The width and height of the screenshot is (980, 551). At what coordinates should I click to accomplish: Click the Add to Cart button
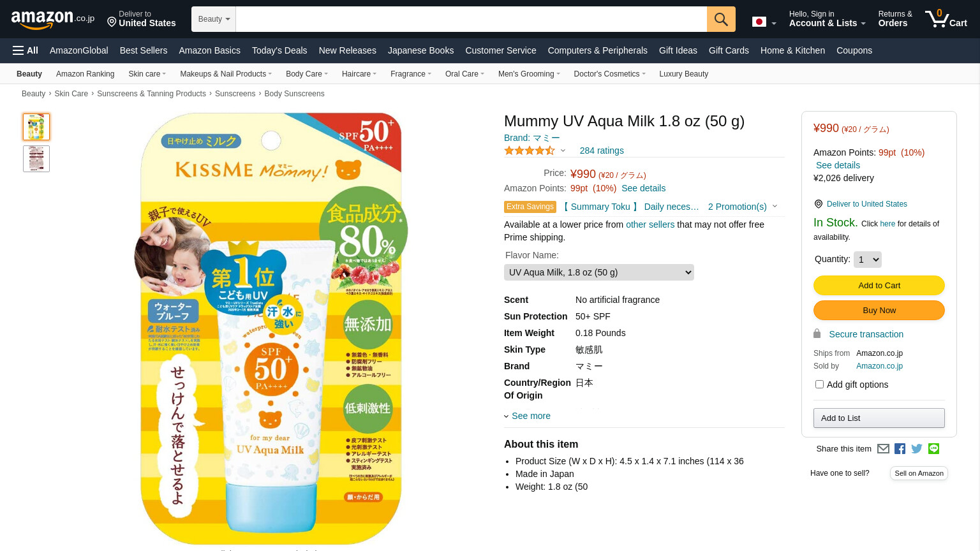point(879,285)
